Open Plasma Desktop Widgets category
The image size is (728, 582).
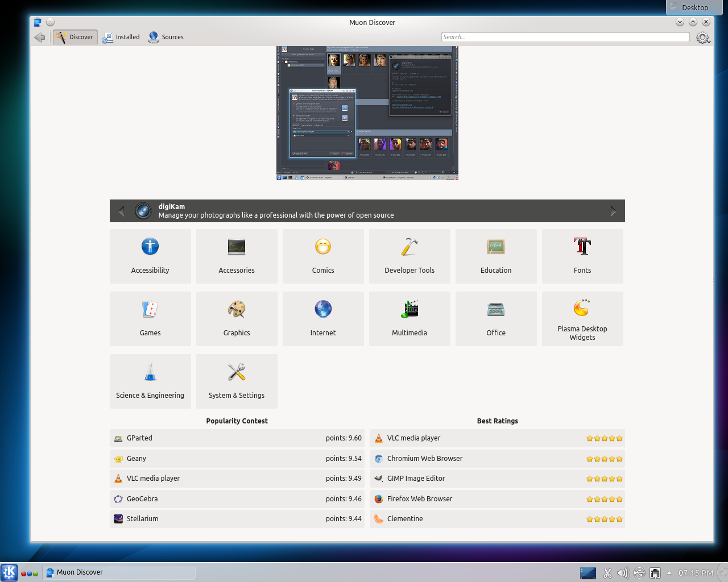click(x=582, y=319)
